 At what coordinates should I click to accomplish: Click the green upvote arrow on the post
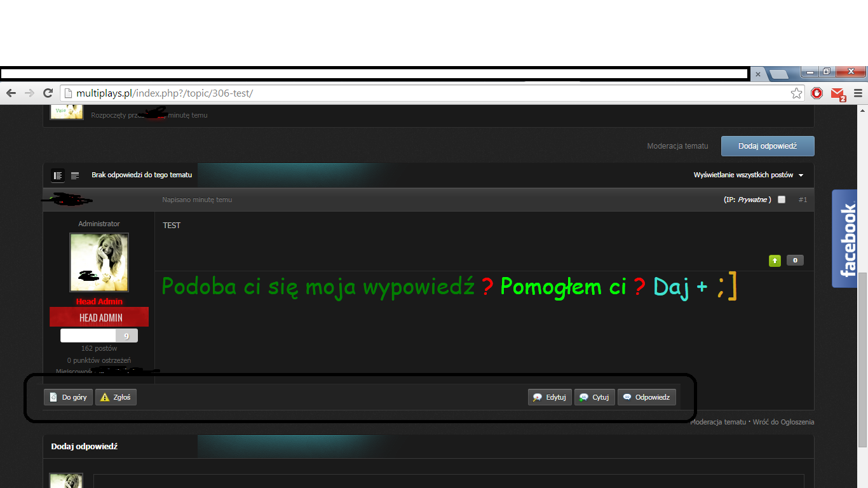tap(775, 261)
